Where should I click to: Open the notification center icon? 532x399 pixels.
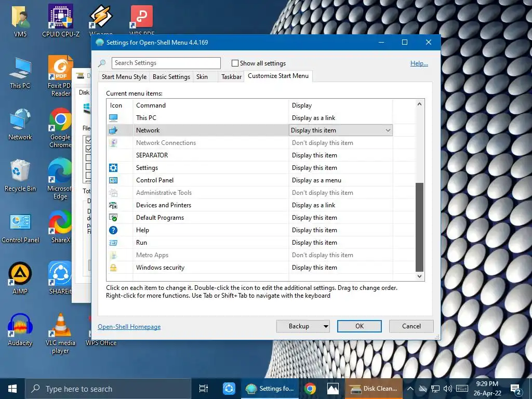(x=516, y=389)
